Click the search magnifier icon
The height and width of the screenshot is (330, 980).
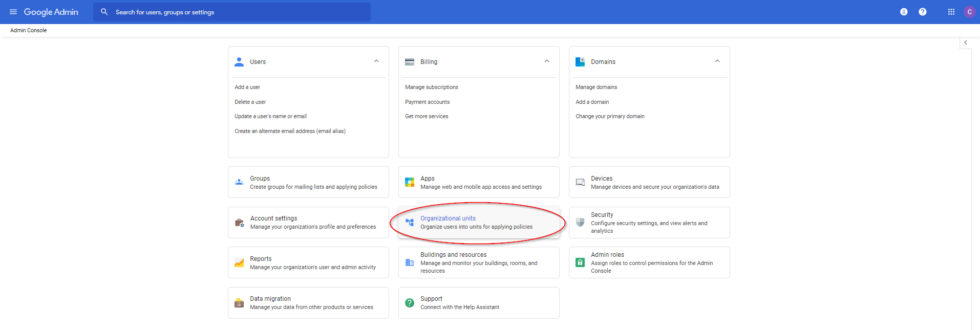click(x=104, y=12)
